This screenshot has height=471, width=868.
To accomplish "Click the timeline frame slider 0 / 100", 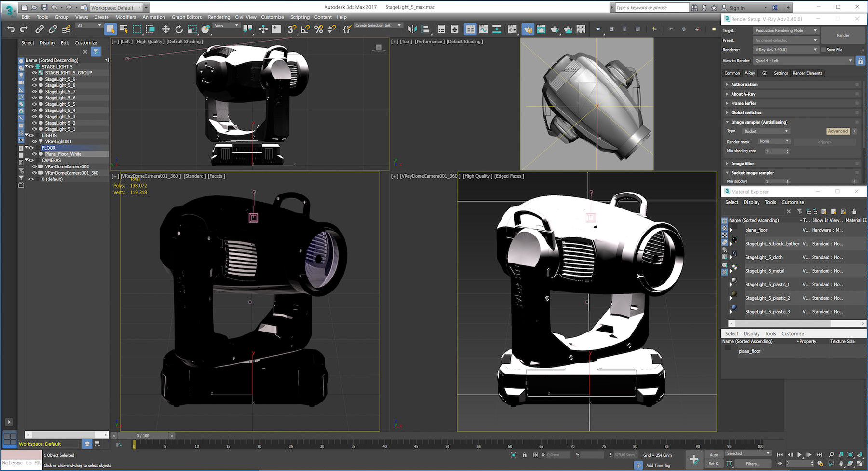I will (143, 436).
